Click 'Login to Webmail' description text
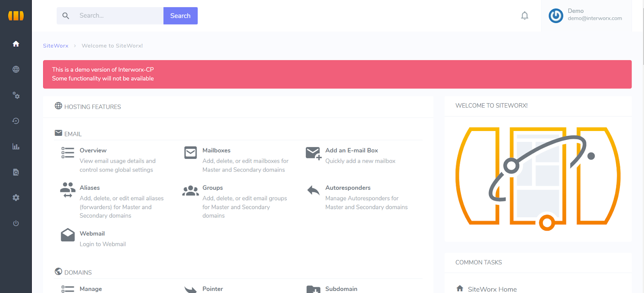This screenshot has height=293, width=644. (103, 244)
